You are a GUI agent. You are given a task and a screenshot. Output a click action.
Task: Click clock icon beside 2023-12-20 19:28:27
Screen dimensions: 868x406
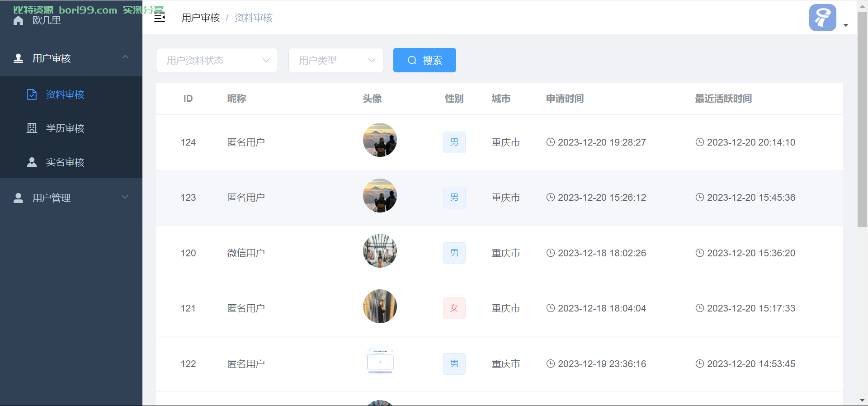pos(551,142)
